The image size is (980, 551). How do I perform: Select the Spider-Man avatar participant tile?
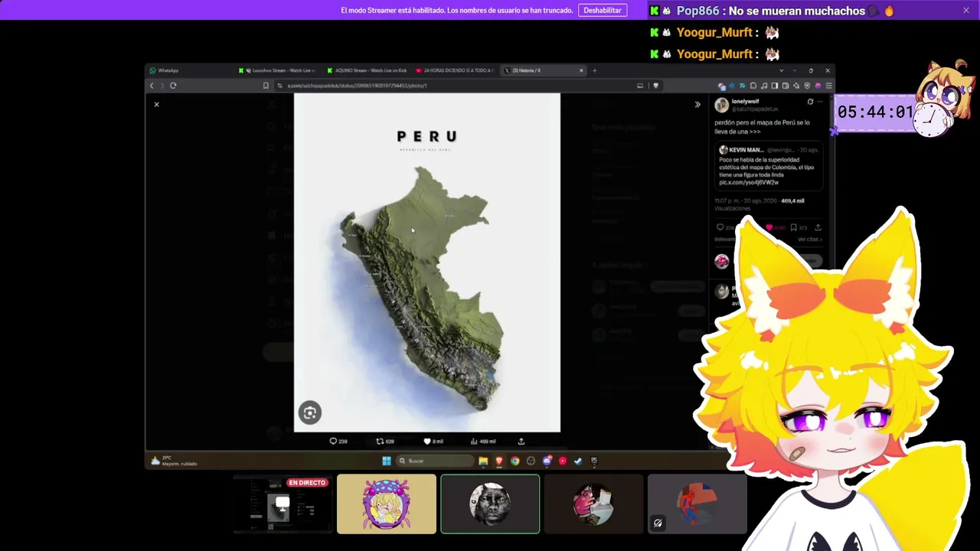[x=697, y=504]
